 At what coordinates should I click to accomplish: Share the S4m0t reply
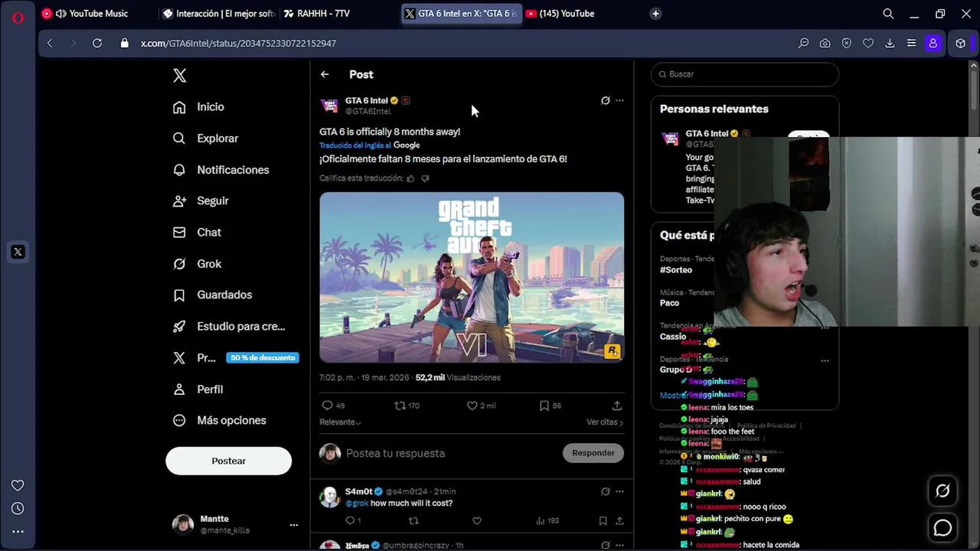point(619,521)
